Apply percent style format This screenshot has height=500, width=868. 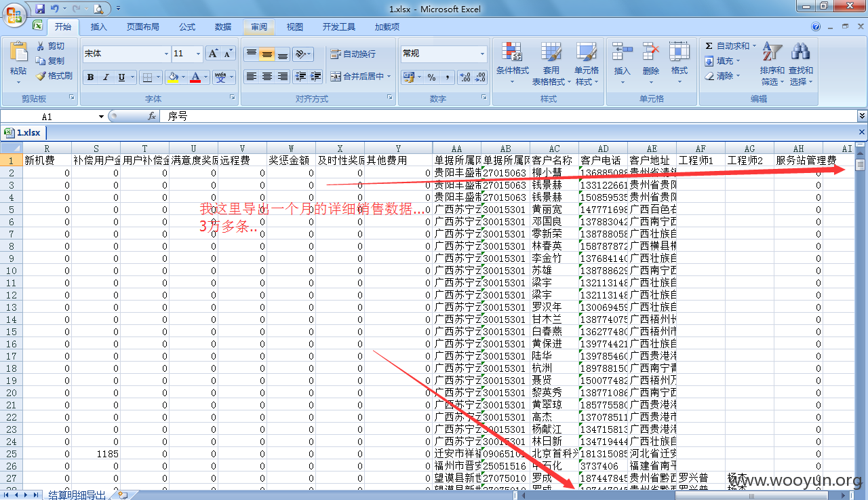(x=431, y=77)
